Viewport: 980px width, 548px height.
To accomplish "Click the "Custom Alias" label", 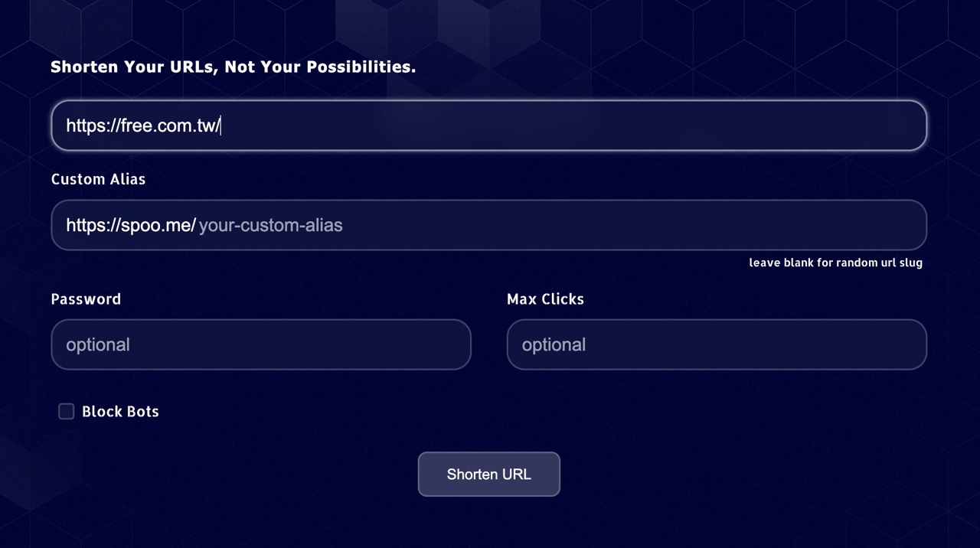I will 98,179.
